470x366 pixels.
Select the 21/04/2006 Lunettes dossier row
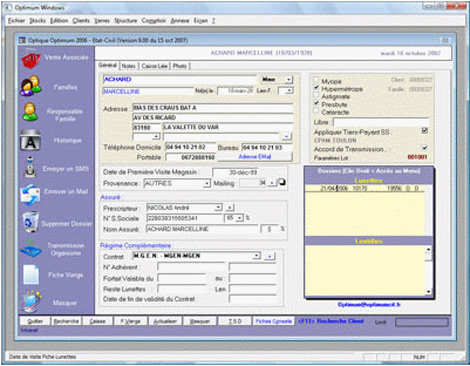click(366, 189)
